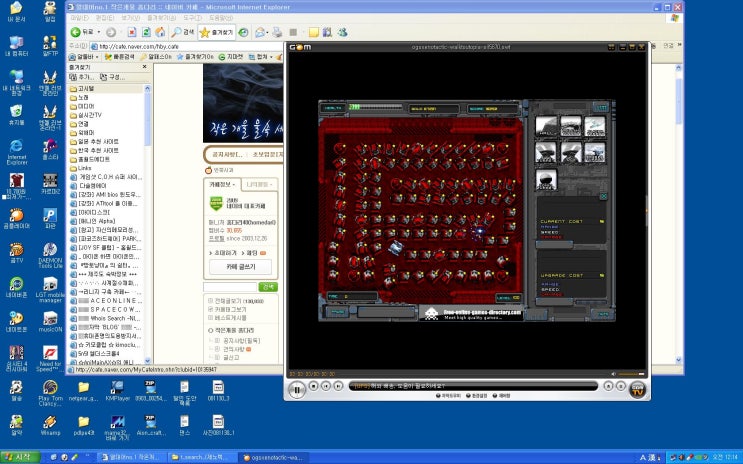Image resolution: width=743 pixels, height=464 pixels.
Task: Pause playback in GOM Player
Action: coord(297,390)
